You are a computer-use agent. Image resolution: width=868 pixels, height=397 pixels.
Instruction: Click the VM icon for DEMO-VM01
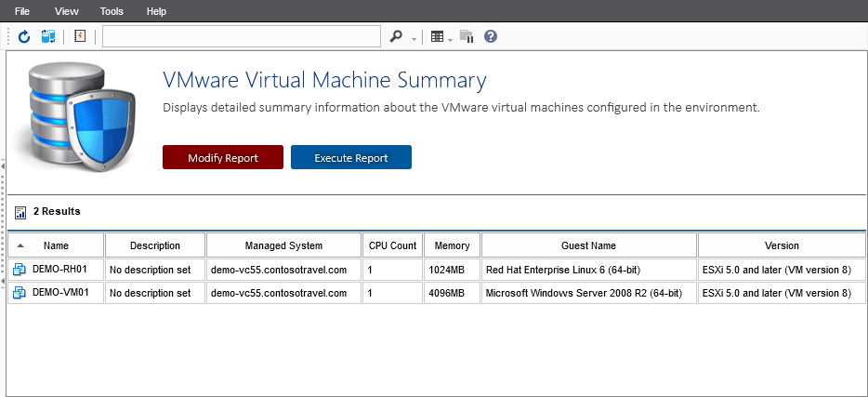20,293
